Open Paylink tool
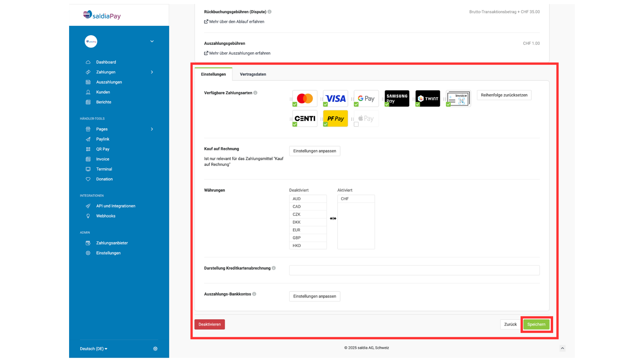 103,139
